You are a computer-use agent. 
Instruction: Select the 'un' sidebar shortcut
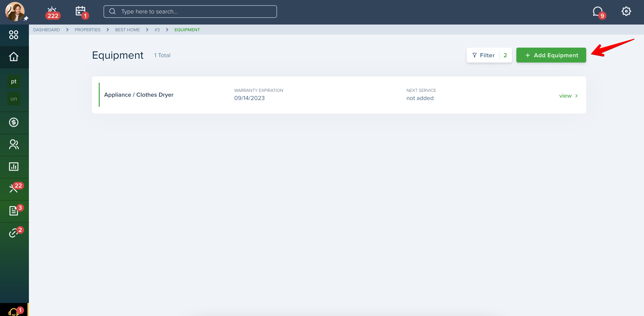[x=14, y=99]
